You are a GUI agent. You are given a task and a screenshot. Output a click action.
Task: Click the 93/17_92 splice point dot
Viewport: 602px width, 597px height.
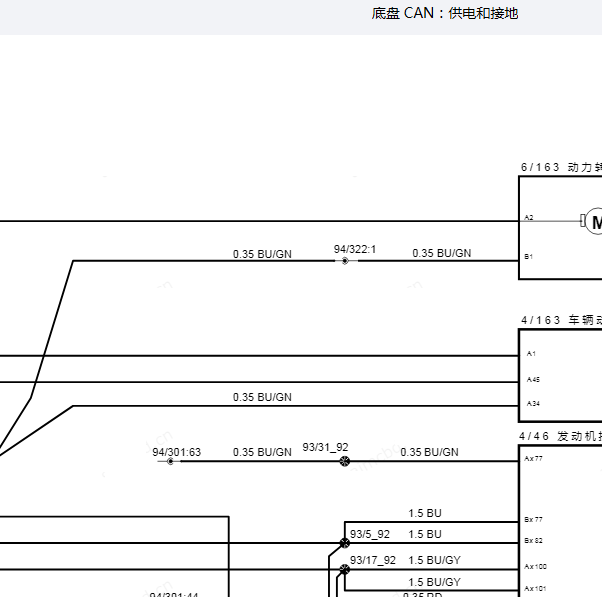pyautogui.click(x=345, y=569)
